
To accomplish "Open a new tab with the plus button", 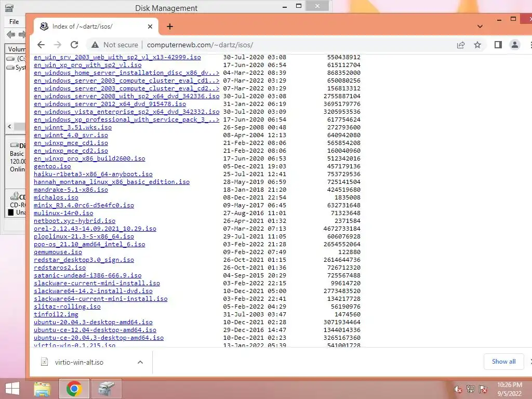I will coord(170,26).
